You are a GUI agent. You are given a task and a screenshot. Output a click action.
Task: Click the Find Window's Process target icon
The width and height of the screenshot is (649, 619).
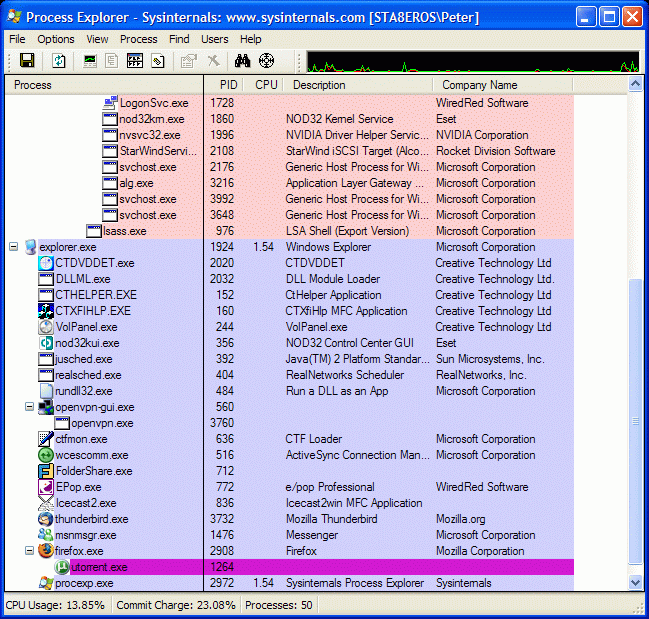266,61
